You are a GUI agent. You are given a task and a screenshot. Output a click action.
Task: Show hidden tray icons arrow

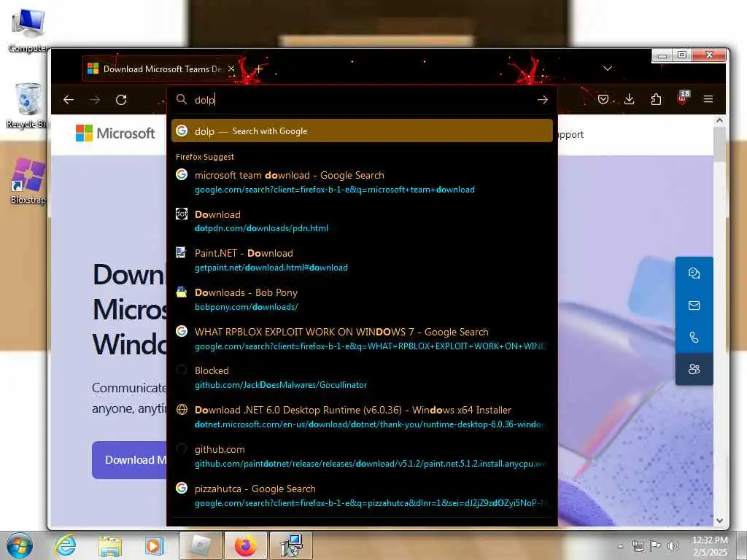620,546
